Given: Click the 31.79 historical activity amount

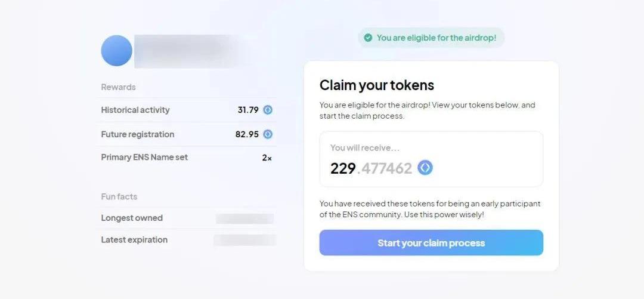Looking at the screenshot, I should 248,110.
